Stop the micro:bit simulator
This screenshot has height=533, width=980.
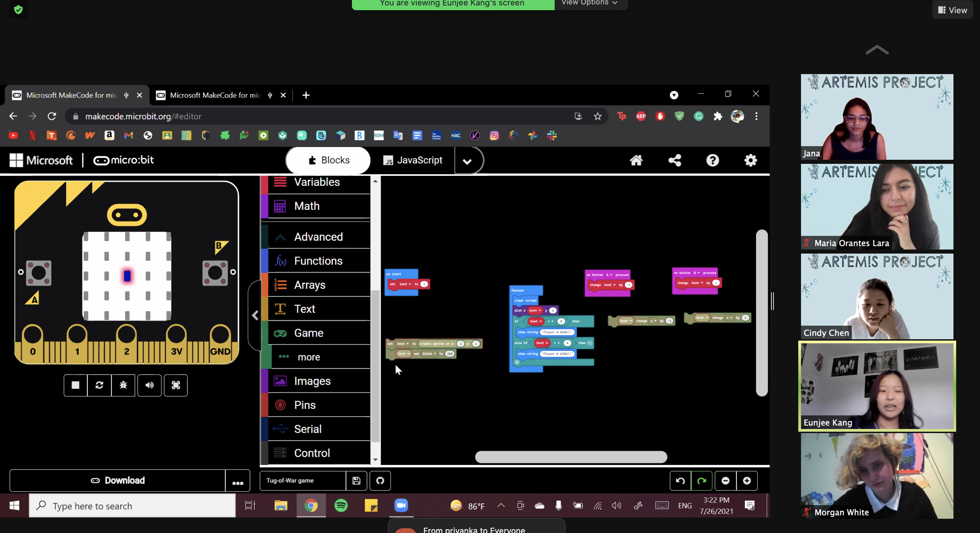pos(75,385)
